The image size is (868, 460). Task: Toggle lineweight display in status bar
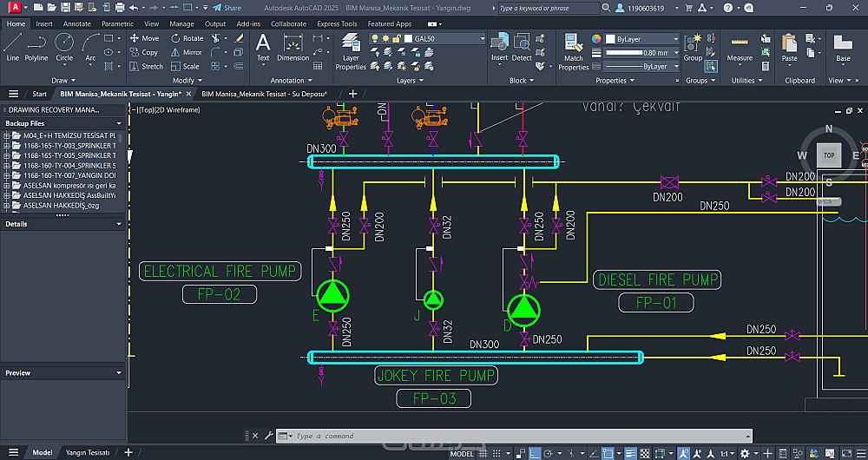click(x=630, y=453)
